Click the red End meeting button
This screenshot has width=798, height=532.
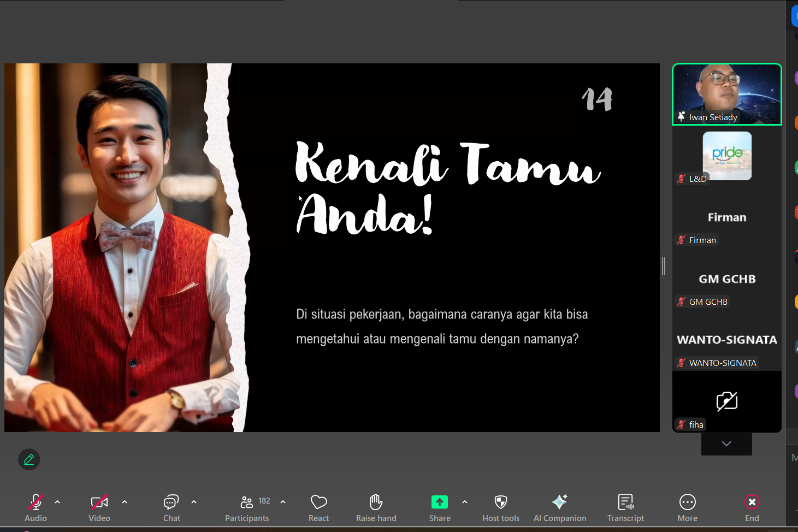click(x=752, y=508)
